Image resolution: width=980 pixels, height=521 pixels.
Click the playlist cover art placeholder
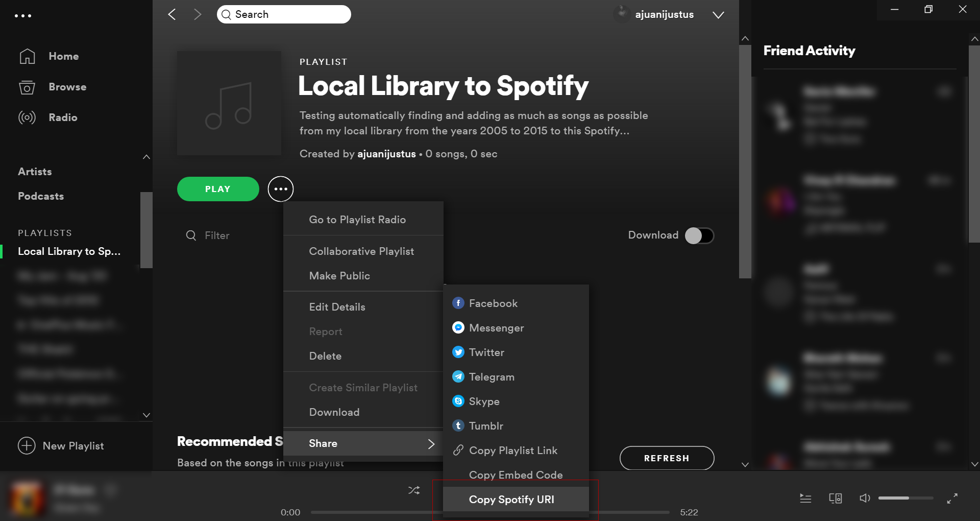coord(229,103)
